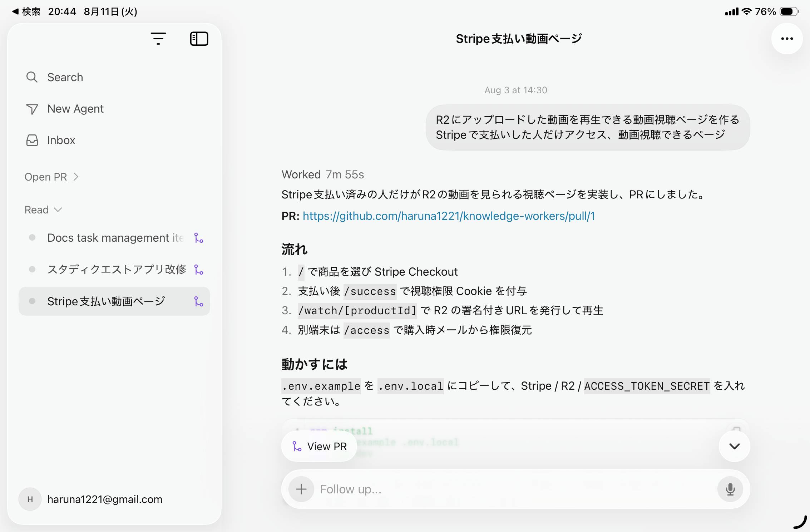Click the 動かすには heading
The height and width of the screenshot is (532, 810).
(314, 364)
